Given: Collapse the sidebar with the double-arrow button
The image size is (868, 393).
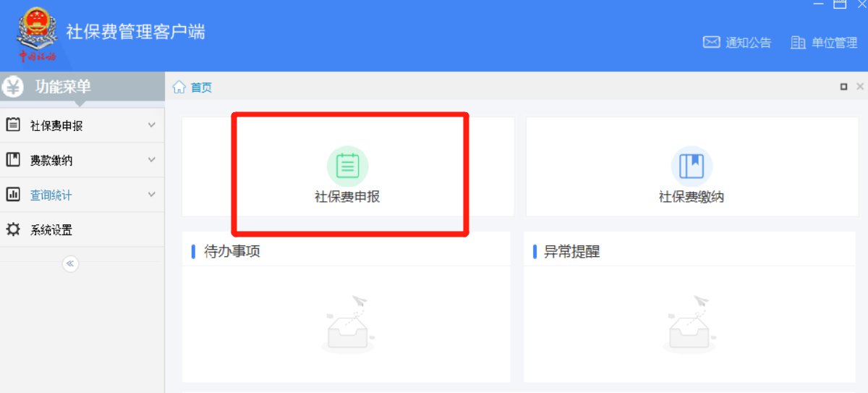Looking at the screenshot, I should 70,263.
